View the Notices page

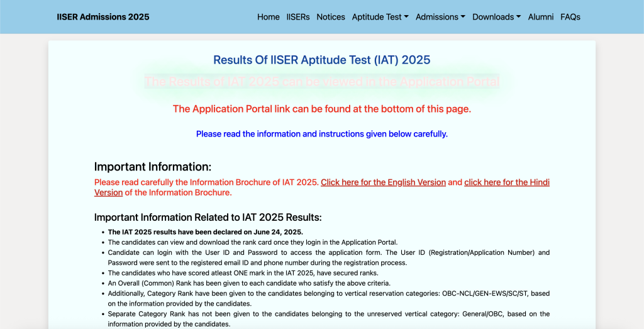click(331, 17)
